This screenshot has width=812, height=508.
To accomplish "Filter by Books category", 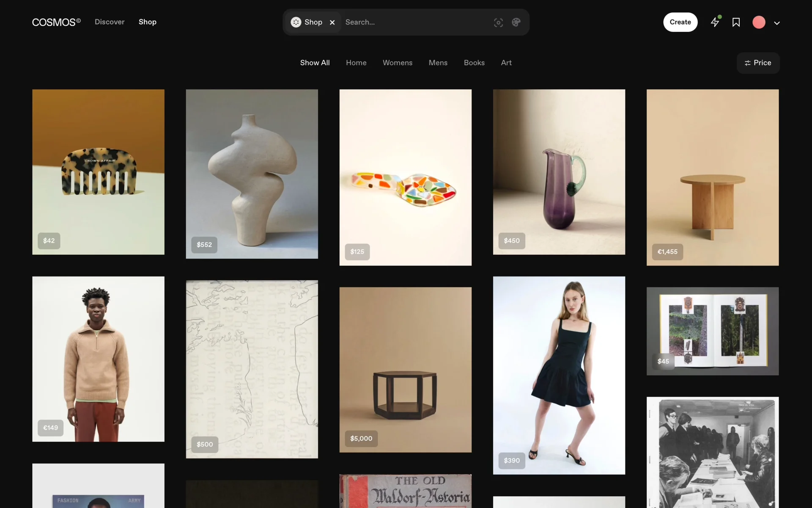I will 474,63.
